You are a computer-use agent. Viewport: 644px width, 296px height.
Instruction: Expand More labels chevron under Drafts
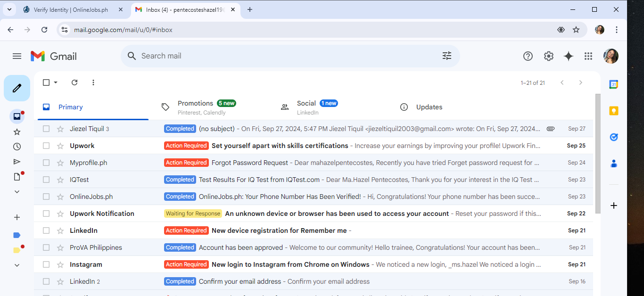17,192
